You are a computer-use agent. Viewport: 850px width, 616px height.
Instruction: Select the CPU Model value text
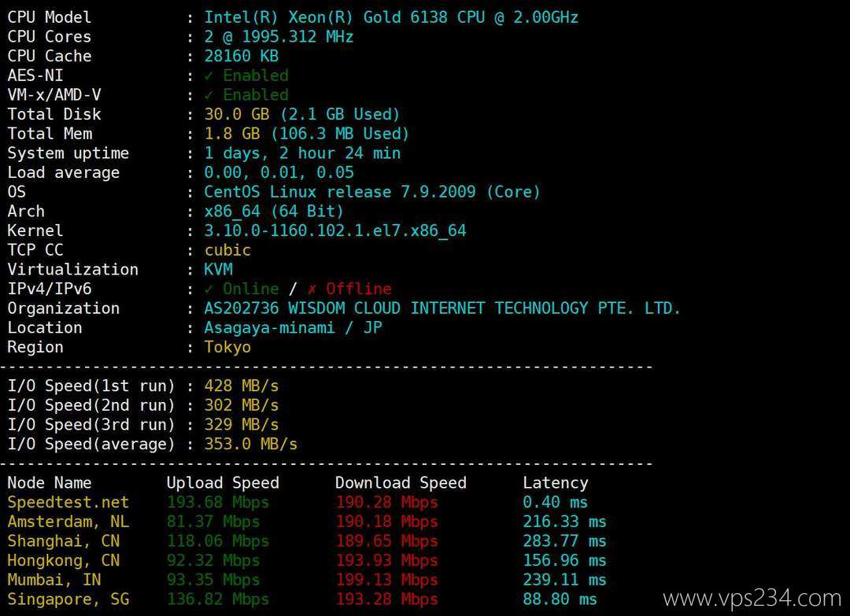coord(391,17)
